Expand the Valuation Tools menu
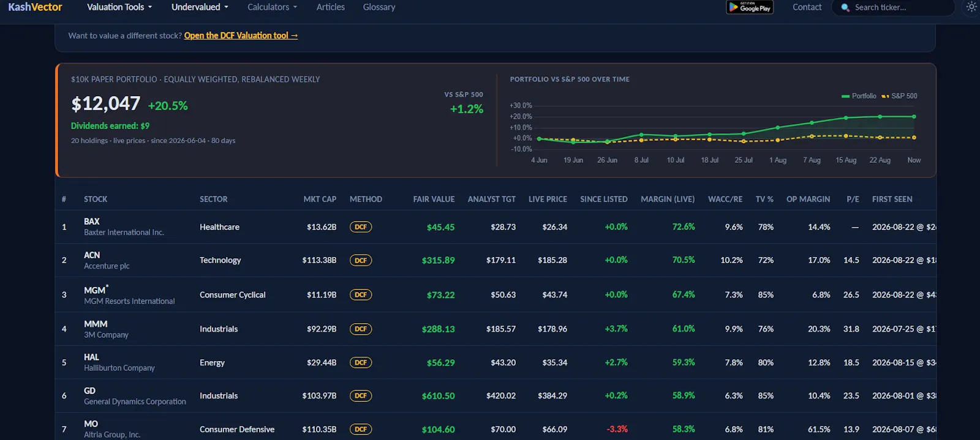The height and width of the screenshot is (440, 980). click(x=119, y=7)
